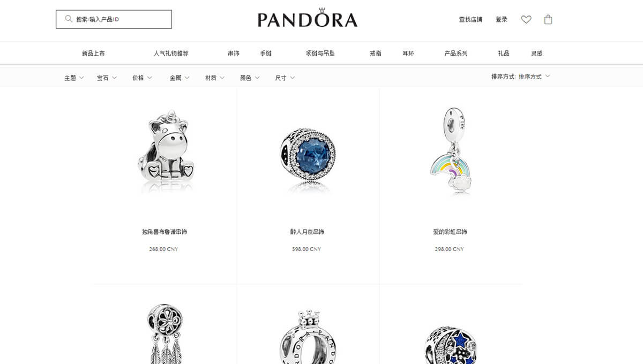Click the 登录 link
Screen dimensions: 643x364
[502, 19]
